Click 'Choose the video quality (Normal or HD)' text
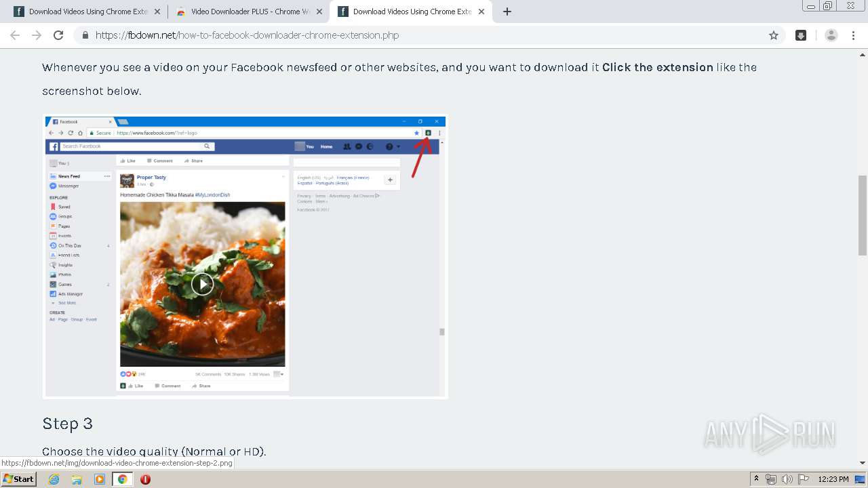 (x=154, y=451)
